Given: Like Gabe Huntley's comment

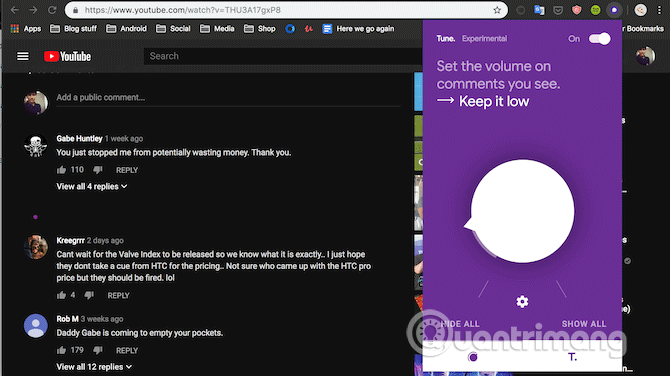Looking at the screenshot, I should pos(61,170).
